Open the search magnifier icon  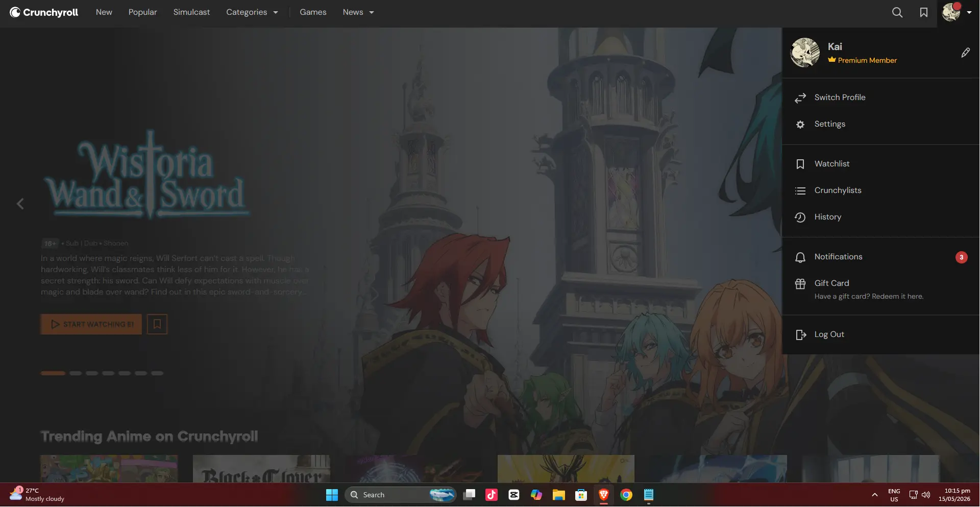897,12
